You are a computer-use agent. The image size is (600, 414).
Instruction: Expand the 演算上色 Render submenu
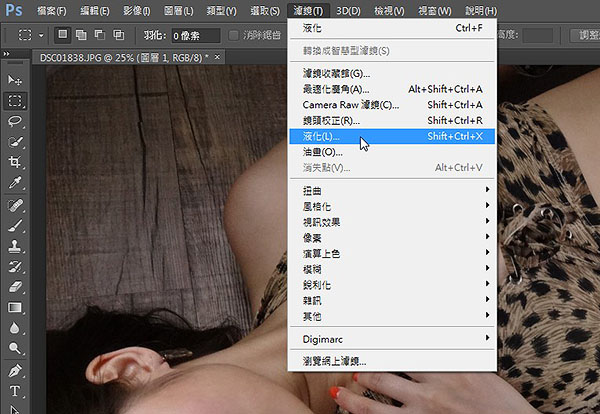392,253
